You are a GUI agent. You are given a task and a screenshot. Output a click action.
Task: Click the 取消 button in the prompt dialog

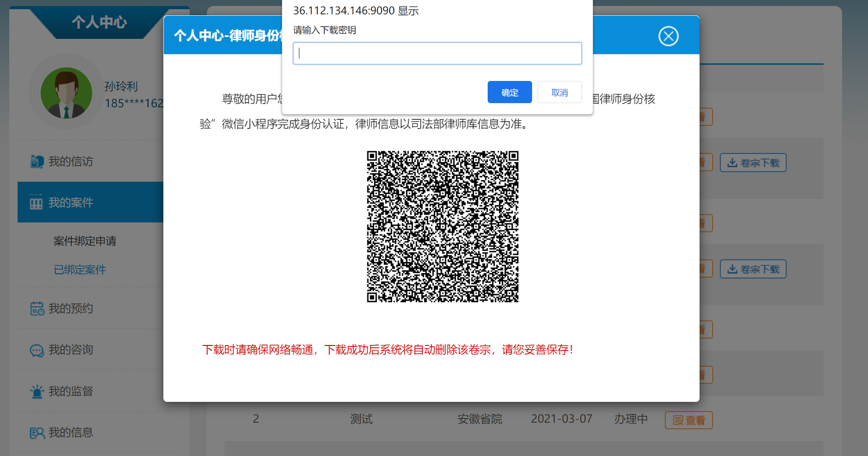(x=559, y=92)
